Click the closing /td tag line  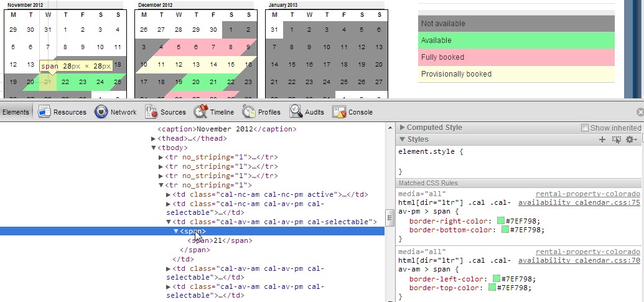[183, 259]
